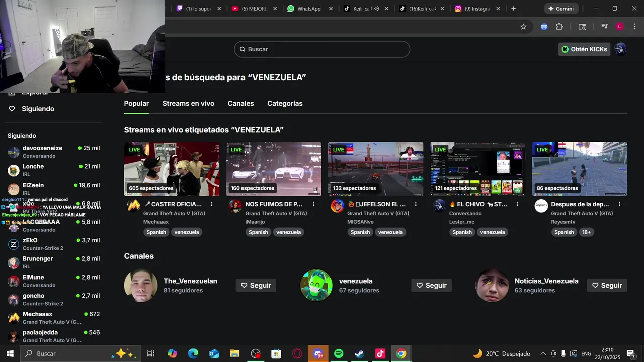Open Windows Task View icon

[150, 354]
